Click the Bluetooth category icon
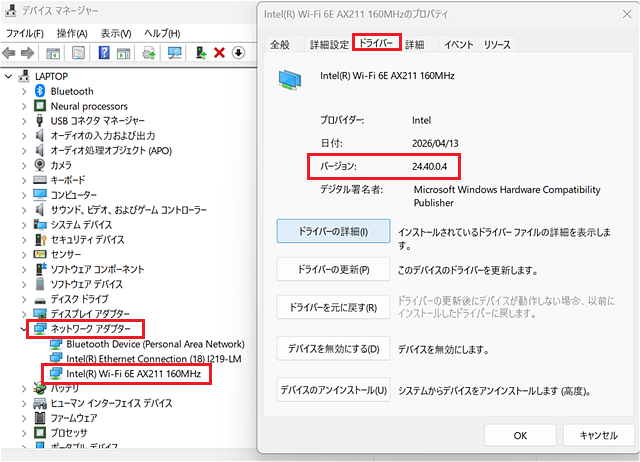640x462 pixels. [40, 91]
